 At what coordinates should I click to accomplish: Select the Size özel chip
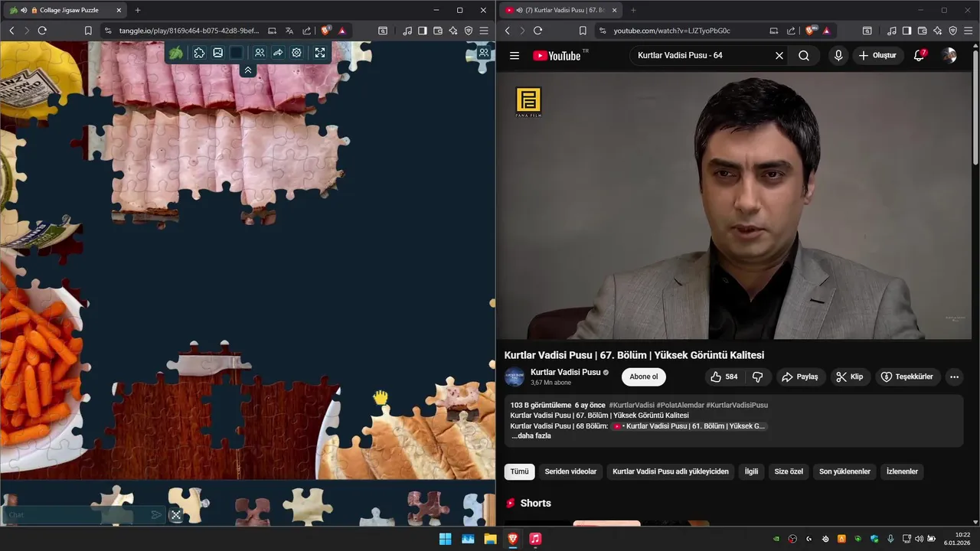click(x=789, y=471)
